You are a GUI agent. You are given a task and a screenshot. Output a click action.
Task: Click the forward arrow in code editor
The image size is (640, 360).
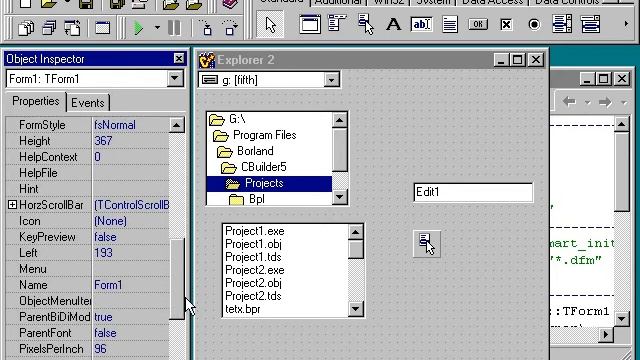pos(605,102)
